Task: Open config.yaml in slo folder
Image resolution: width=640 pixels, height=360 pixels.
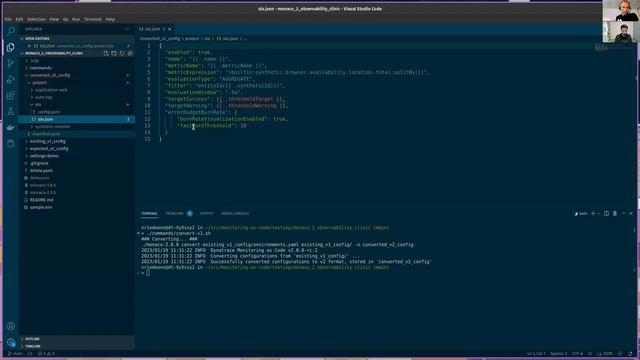Action: 49,112
